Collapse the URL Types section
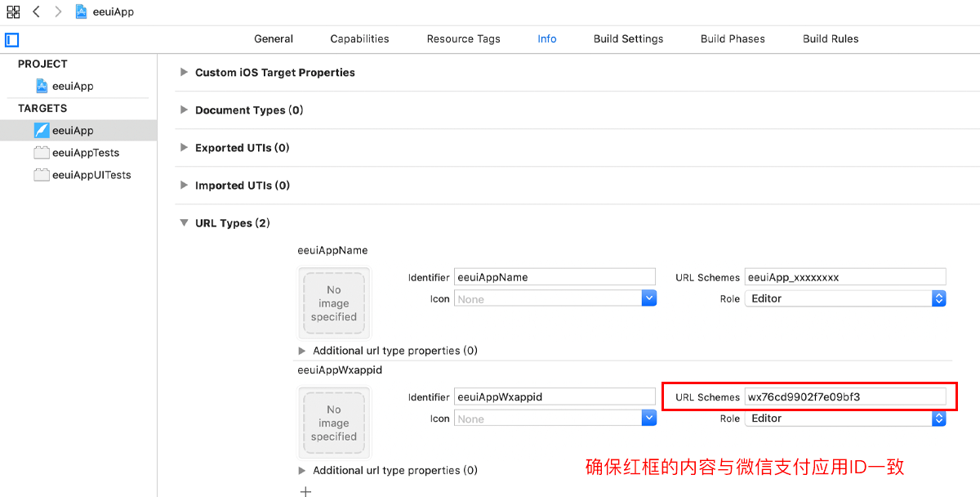Viewport: 980px width, 497px height. coord(184,223)
